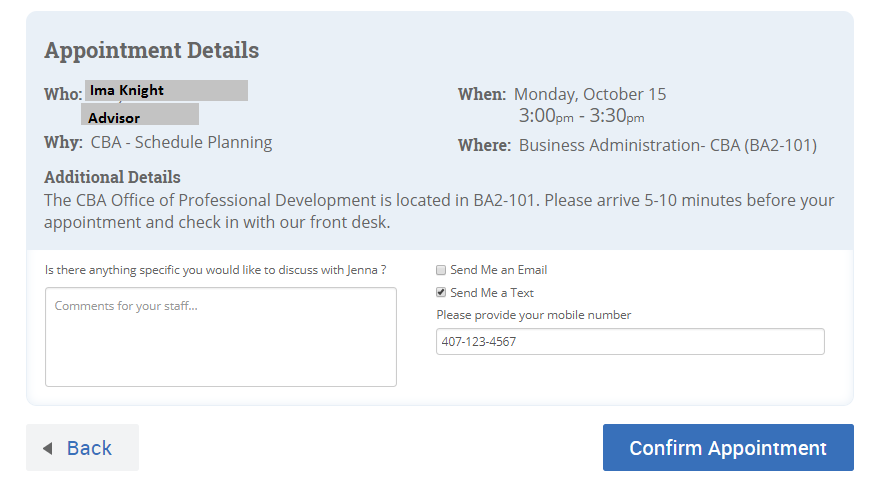Go back using the Back button label
This screenshot has width=888, height=504.
pyautogui.click(x=89, y=448)
